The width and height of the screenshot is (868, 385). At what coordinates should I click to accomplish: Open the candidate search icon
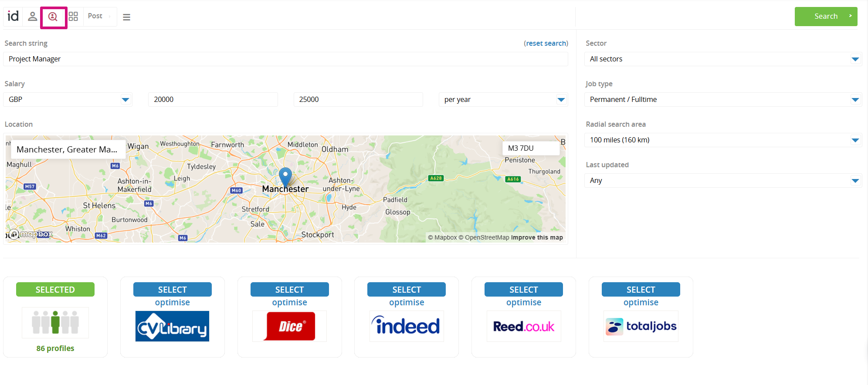click(x=53, y=17)
